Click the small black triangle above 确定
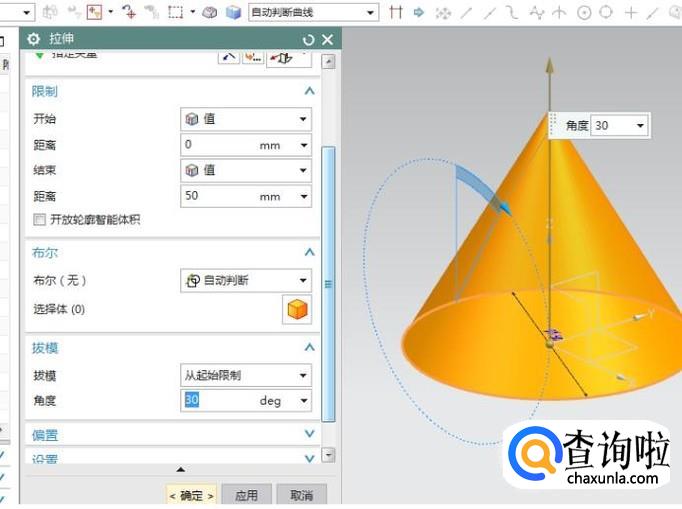682x509 pixels. [181, 469]
